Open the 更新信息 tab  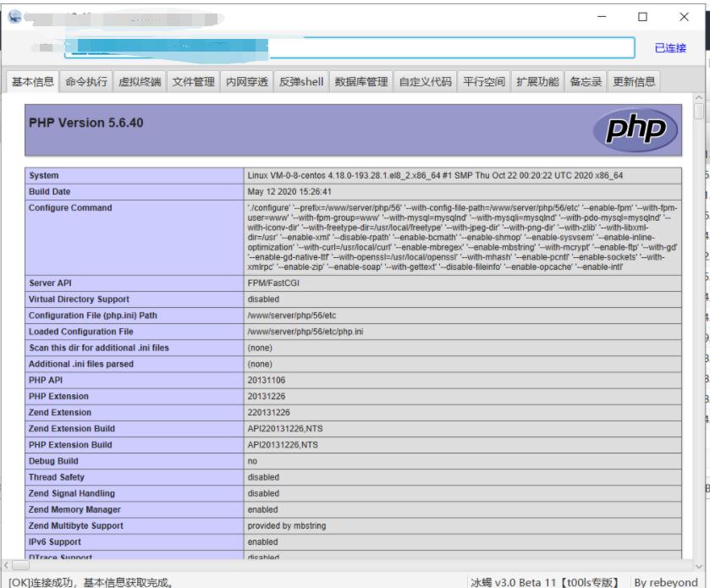pyautogui.click(x=634, y=81)
